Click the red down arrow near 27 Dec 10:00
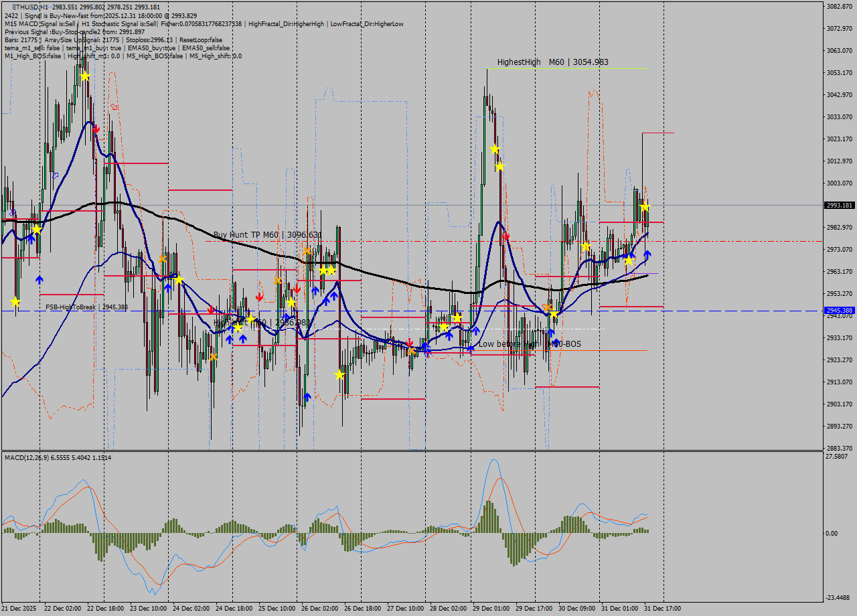857x616 pixels. click(x=410, y=343)
